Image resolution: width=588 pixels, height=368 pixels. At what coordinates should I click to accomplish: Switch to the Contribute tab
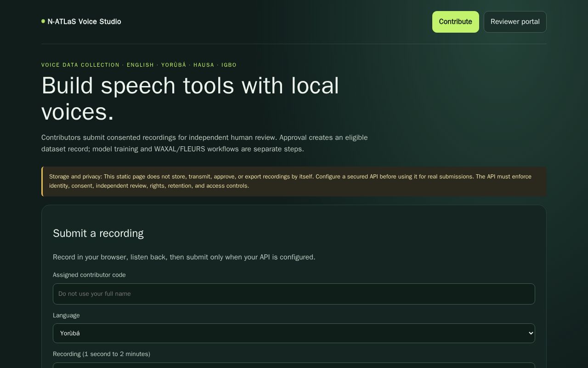tap(455, 22)
